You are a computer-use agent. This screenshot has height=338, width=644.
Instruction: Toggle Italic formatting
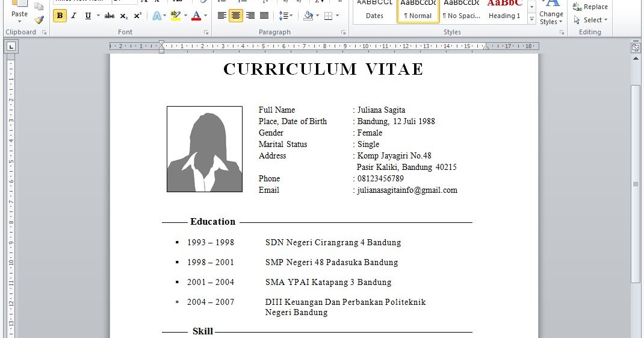pos(73,16)
